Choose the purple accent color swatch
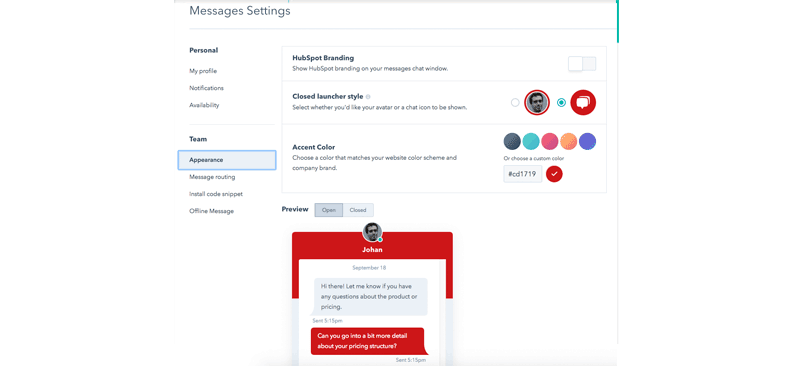Screen dimensions: 800x366 587,141
